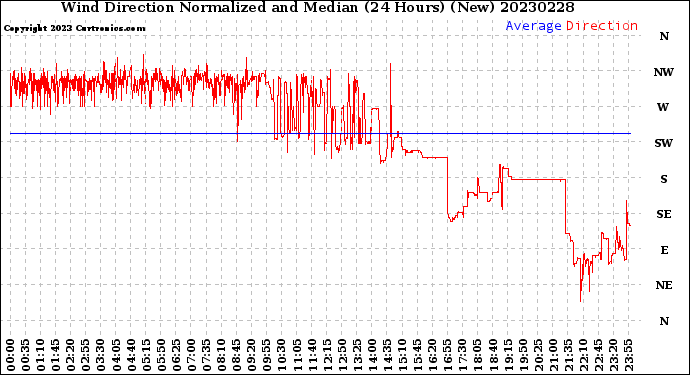The height and width of the screenshot is (375, 690).
Task: Click the '14:35' time label
Action: [387, 355]
